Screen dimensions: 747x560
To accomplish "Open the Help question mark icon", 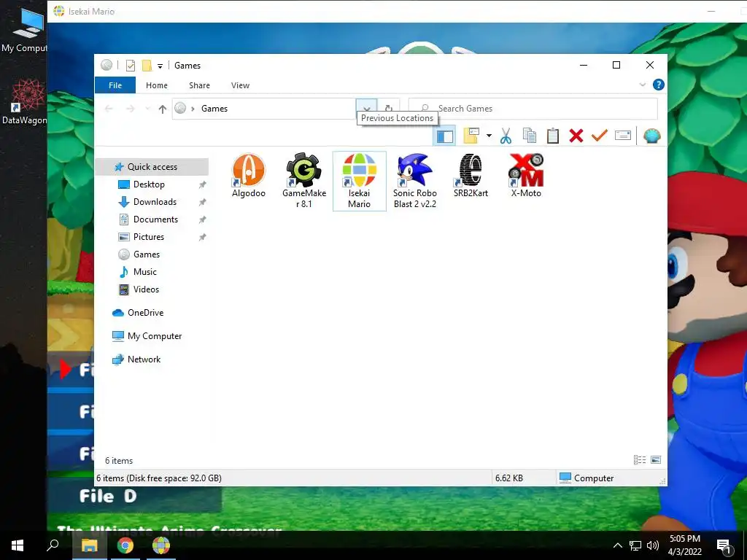I will pos(659,85).
